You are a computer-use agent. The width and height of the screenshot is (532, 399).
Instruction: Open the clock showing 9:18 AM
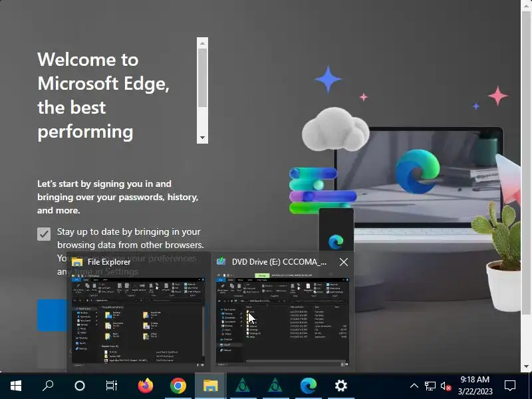(475, 386)
